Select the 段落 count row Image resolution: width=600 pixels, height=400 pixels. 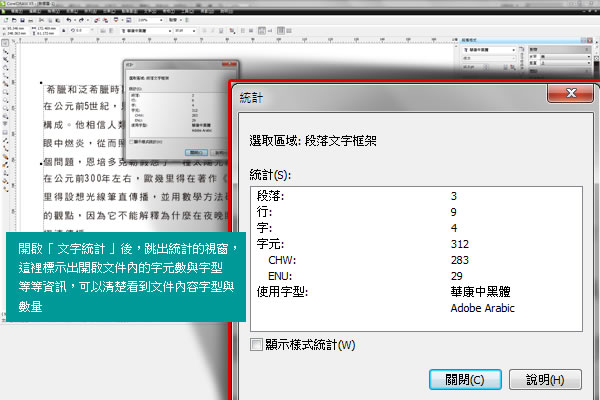tap(416, 196)
